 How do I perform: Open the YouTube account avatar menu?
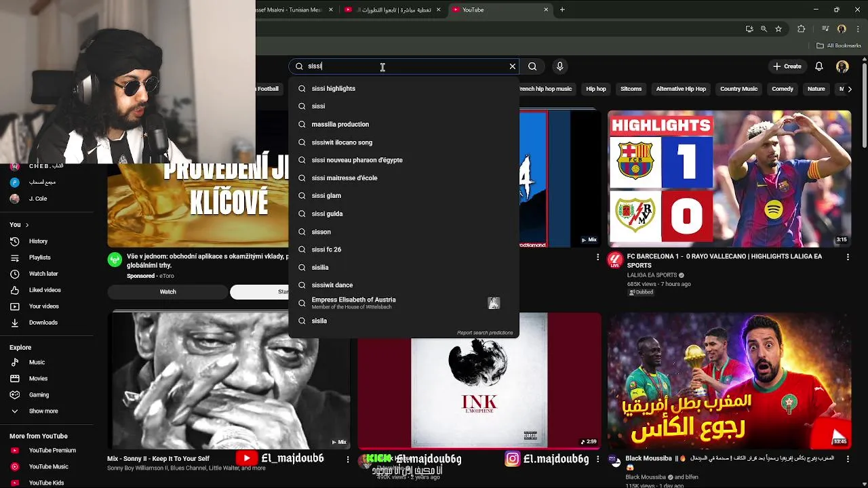pyautogui.click(x=842, y=66)
